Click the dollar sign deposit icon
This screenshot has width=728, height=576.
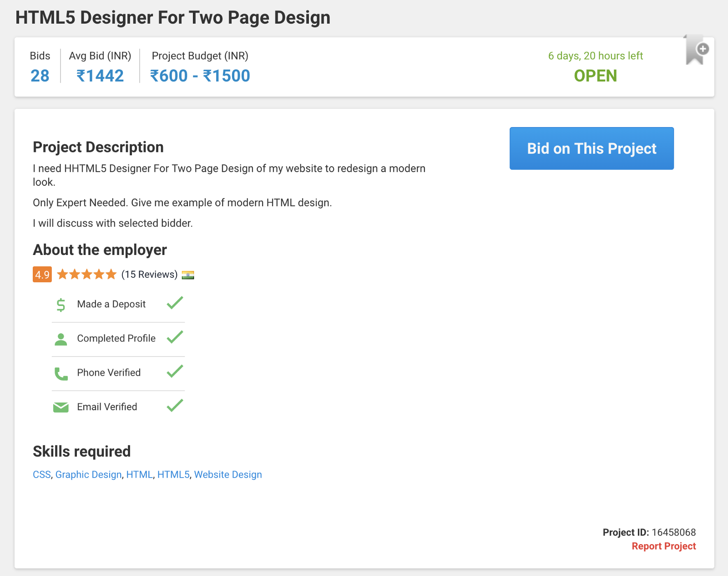tap(61, 305)
